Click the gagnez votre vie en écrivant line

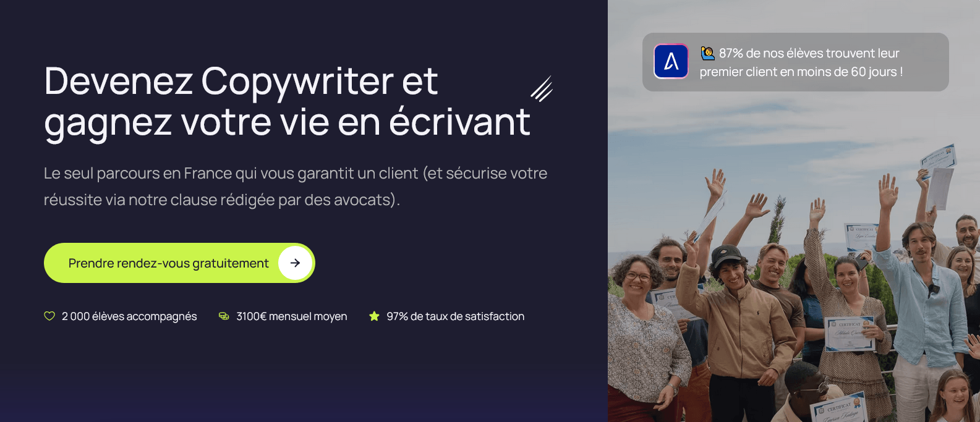point(287,122)
